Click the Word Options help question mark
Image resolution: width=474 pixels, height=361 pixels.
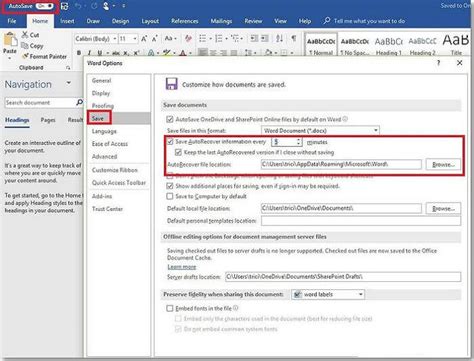(x=439, y=63)
